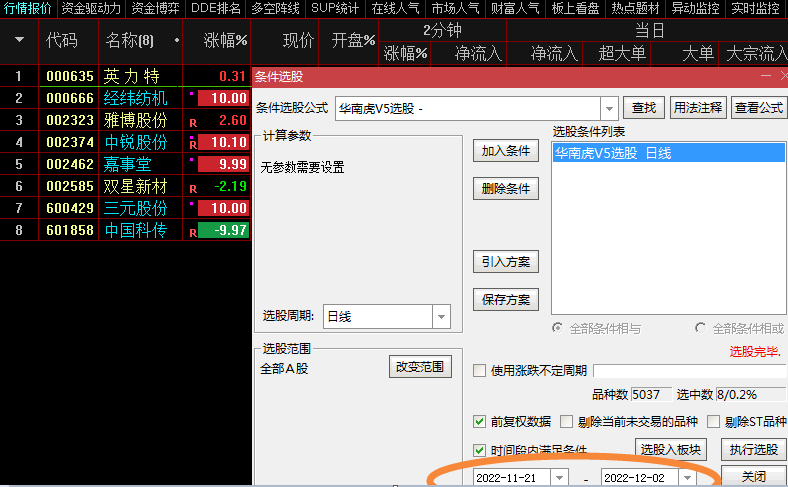The height and width of the screenshot is (487, 788).
Task: Select stock 中国科传 in the list
Action: (x=135, y=230)
